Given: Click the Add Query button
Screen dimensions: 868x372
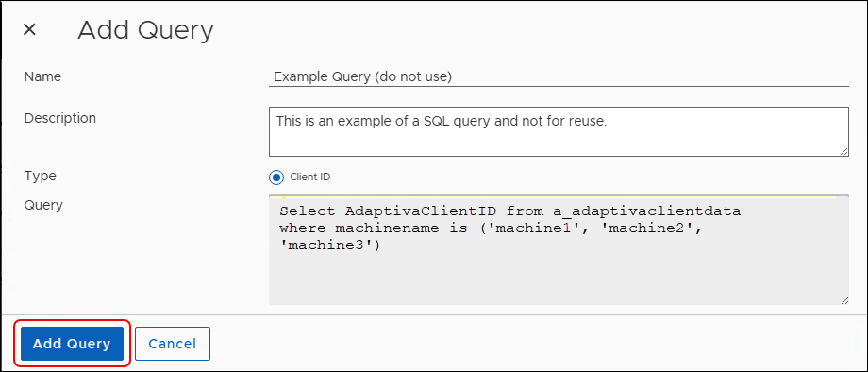Looking at the screenshot, I should point(72,344).
